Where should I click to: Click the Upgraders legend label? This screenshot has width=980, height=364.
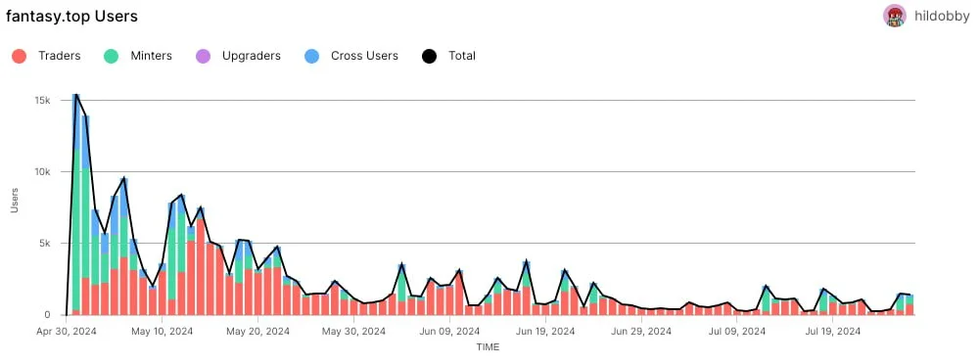pyautogui.click(x=252, y=56)
